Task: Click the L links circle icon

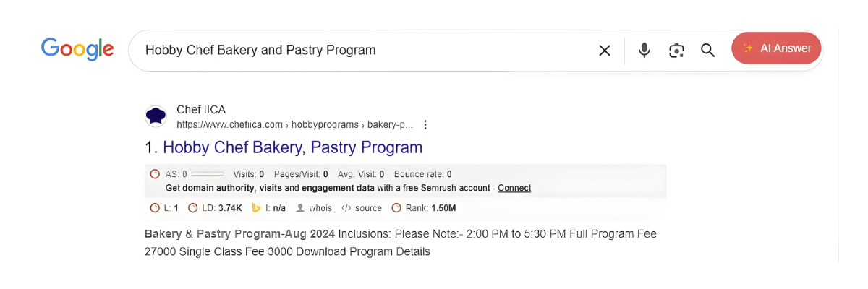Action: click(x=154, y=208)
